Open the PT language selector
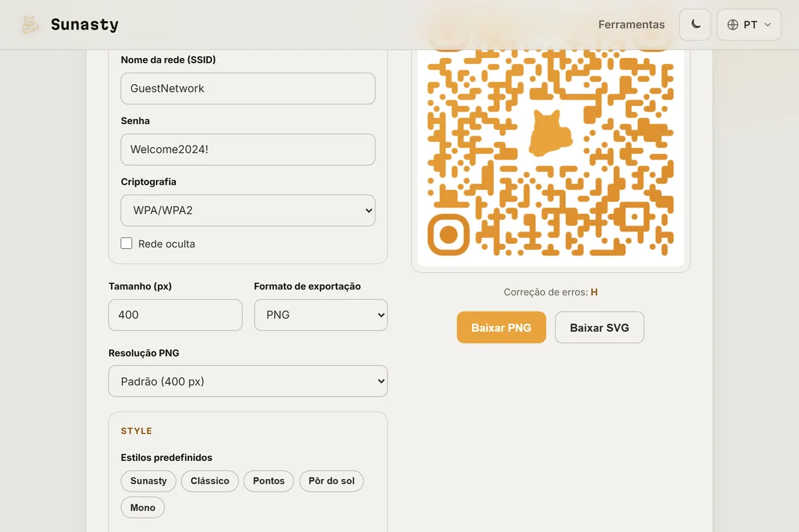This screenshot has width=799, height=532. click(749, 25)
